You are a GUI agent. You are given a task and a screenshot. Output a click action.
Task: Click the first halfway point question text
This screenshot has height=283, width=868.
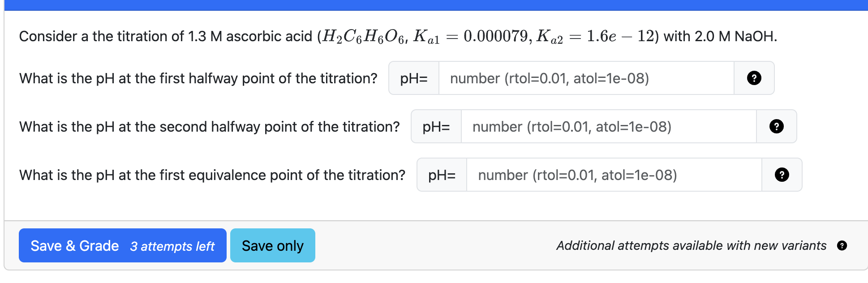click(x=198, y=78)
